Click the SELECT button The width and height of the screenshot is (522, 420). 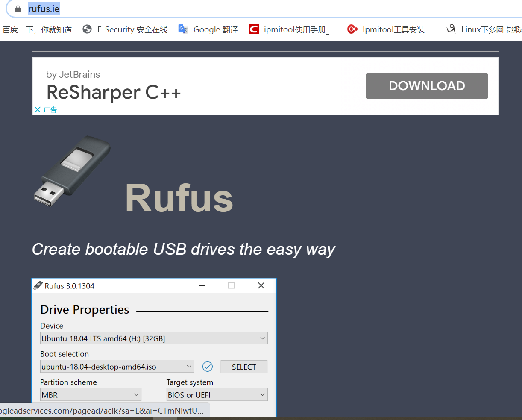pyautogui.click(x=244, y=367)
